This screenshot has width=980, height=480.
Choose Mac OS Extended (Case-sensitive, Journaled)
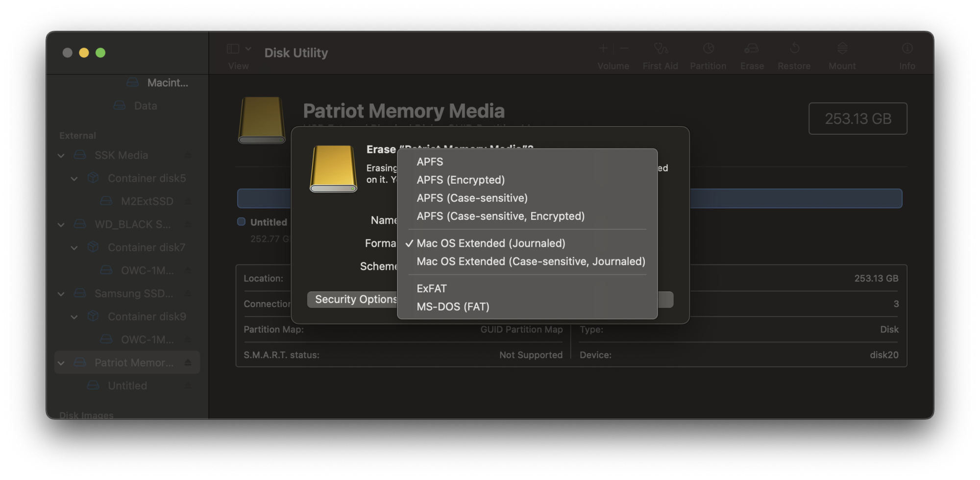[x=531, y=262]
